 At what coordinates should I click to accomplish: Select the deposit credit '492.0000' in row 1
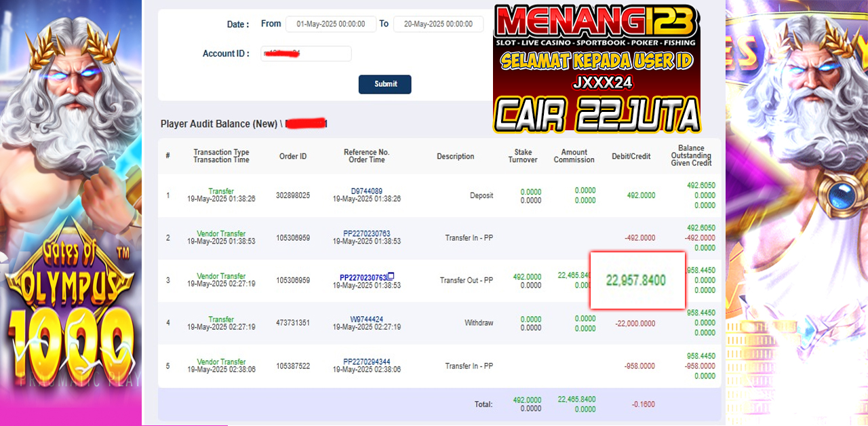641,195
